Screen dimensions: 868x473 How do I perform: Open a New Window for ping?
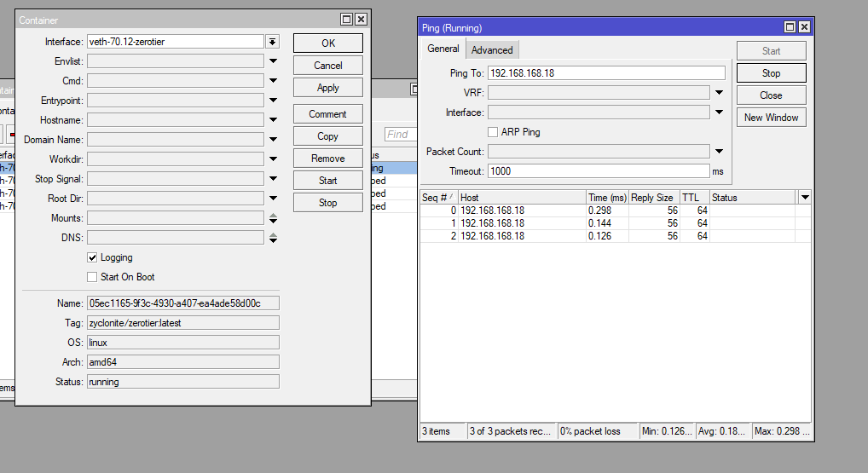pyautogui.click(x=771, y=118)
